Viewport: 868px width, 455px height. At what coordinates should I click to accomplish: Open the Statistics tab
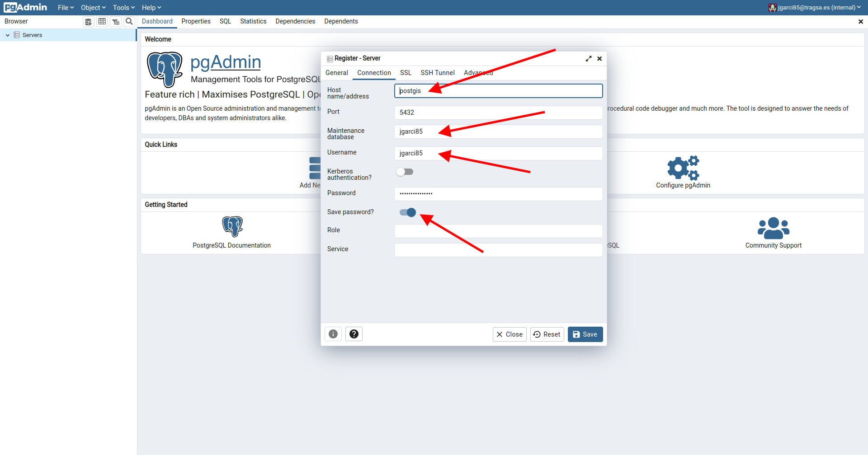253,22
